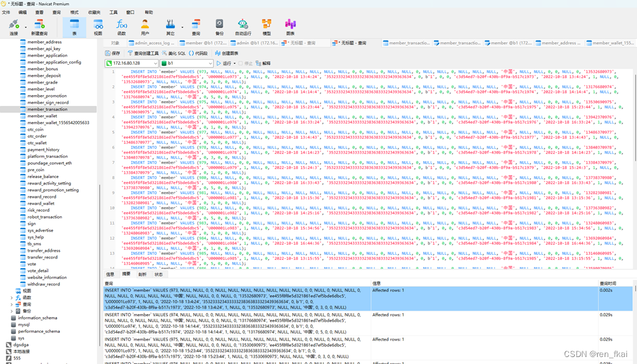Switch to the 状态 (Status) result tab
The width and height of the screenshot is (637, 364).
point(159,274)
